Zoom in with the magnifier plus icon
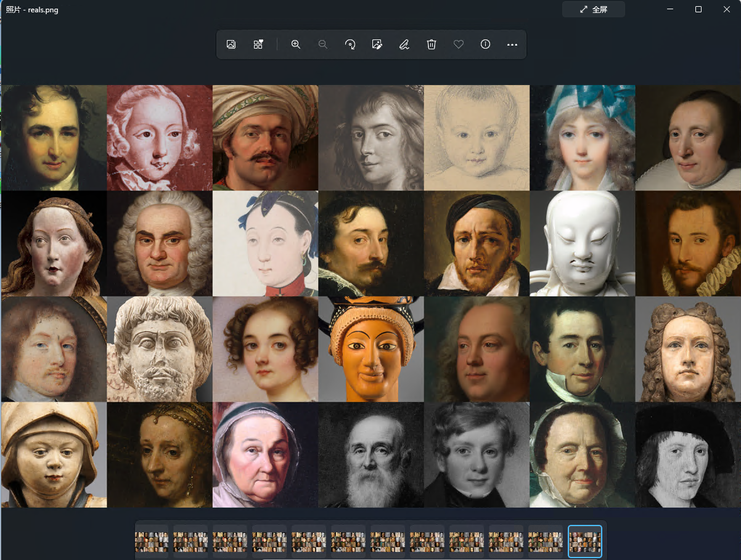 [296, 44]
